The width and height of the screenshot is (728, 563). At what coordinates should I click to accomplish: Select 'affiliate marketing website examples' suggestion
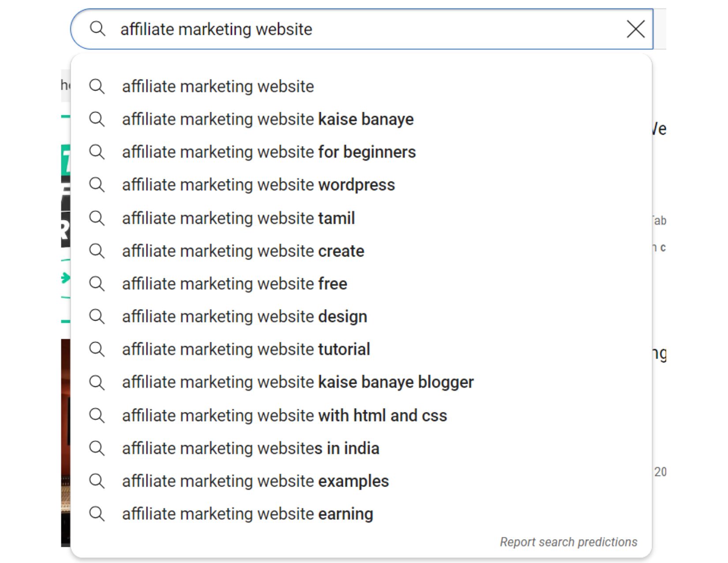point(255,481)
